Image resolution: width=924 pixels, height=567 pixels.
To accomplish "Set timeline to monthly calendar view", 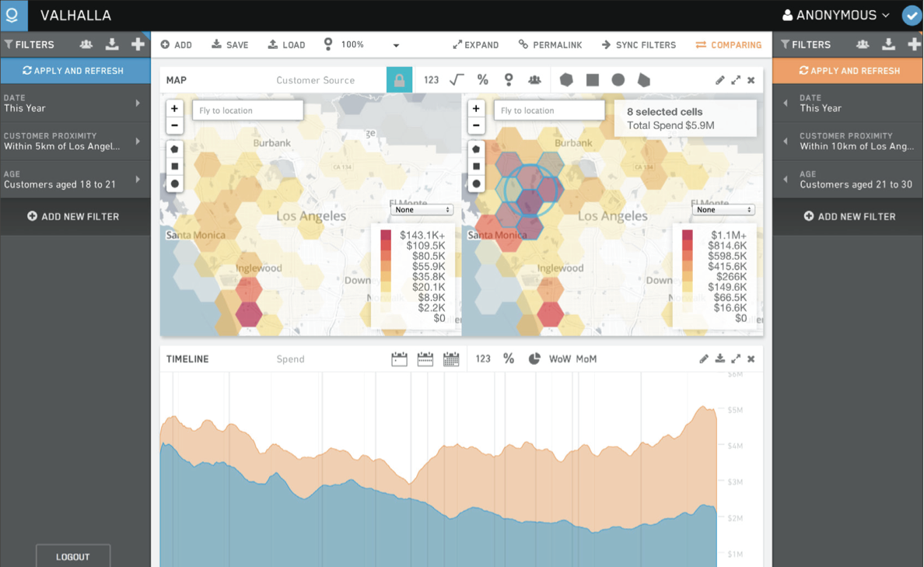I will pyautogui.click(x=451, y=359).
